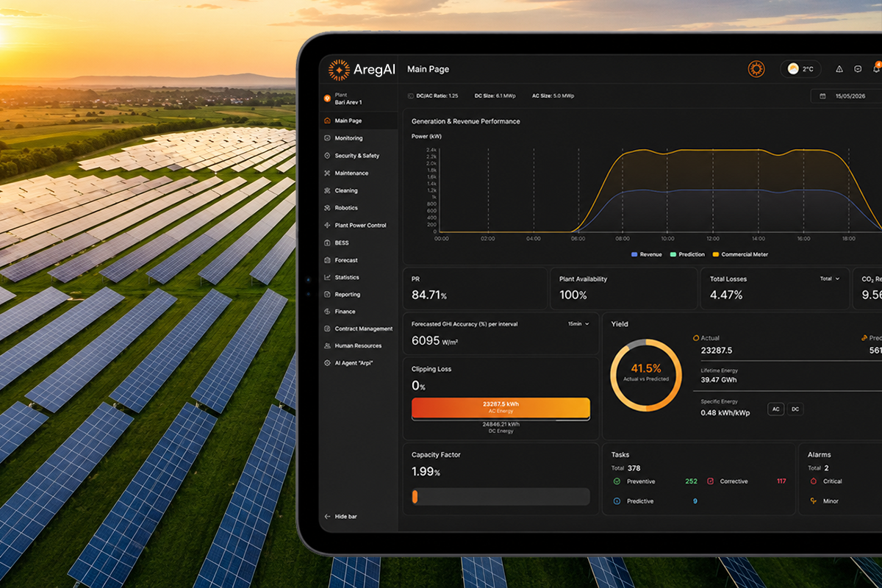This screenshot has height=588, width=882.
Task: Toggle the Commercial Meter legend series
Action: coord(741,254)
